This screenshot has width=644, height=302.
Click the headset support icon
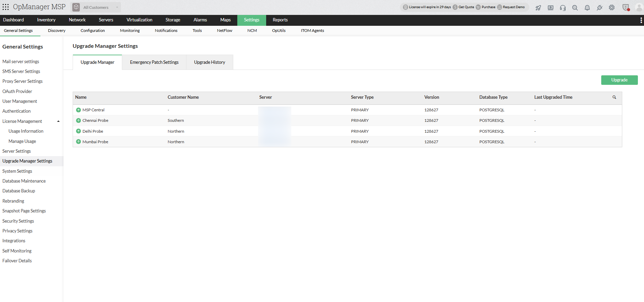tap(563, 7)
